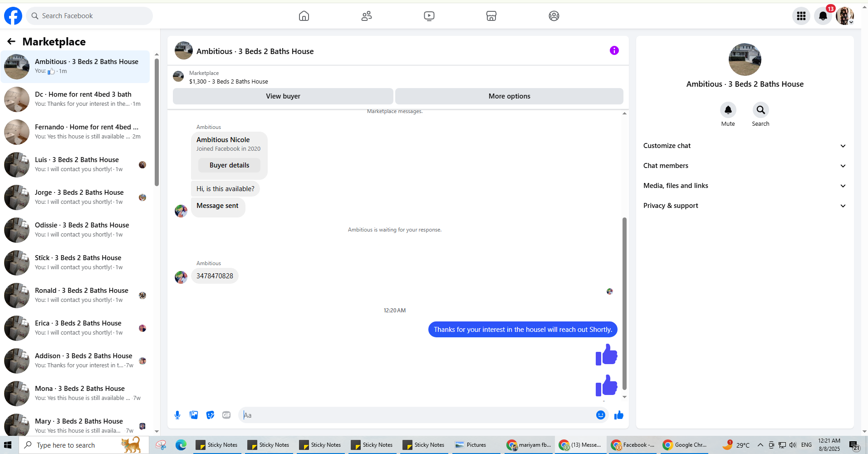Click the Buyer details button
Viewport: 868px width, 454px height.
click(x=229, y=165)
